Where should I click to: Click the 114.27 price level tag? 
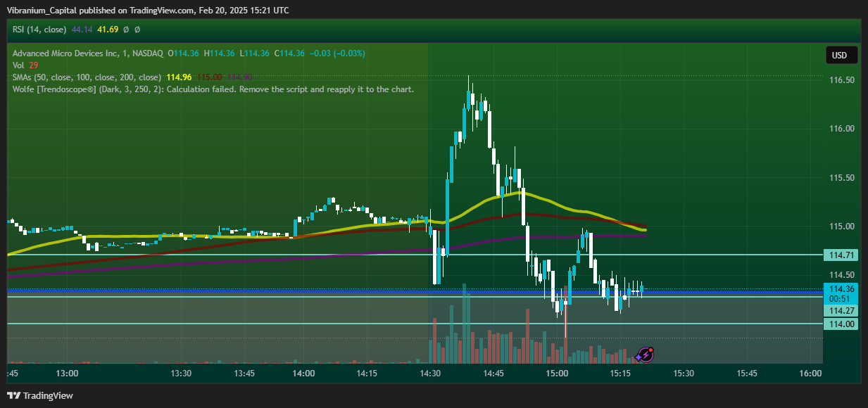click(842, 310)
